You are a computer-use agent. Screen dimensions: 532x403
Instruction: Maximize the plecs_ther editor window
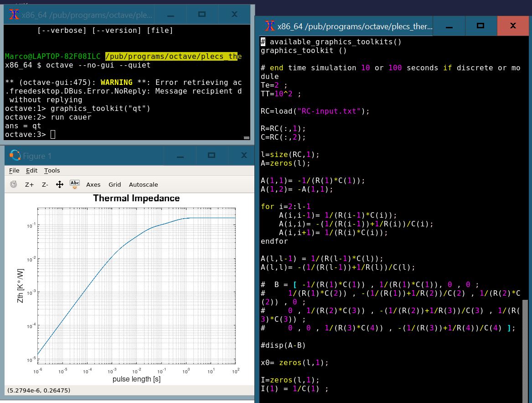(x=480, y=26)
